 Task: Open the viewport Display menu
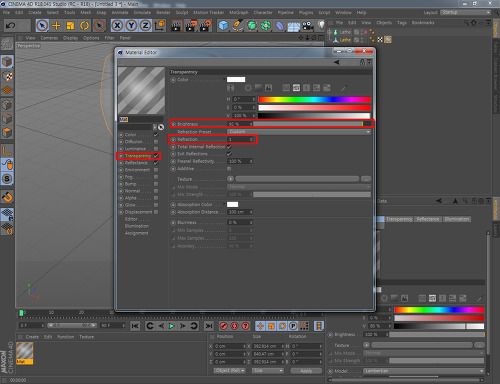(70, 38)
